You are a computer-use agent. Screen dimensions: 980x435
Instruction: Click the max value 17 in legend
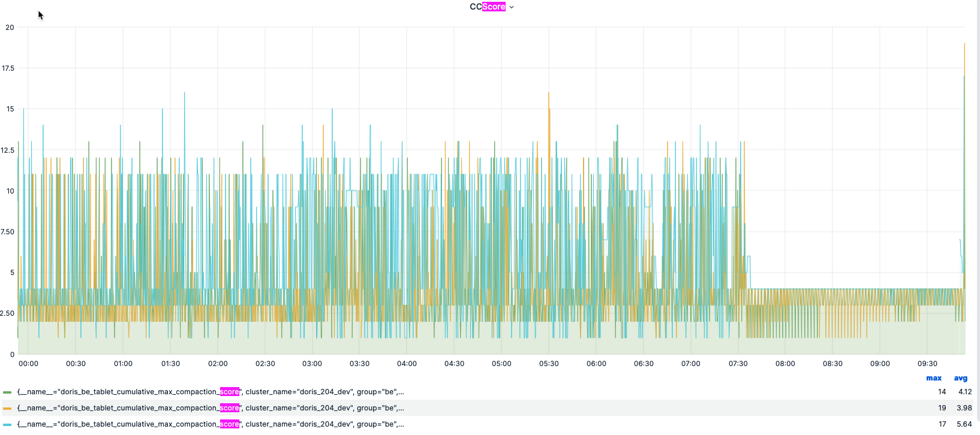tap(942, 424)
